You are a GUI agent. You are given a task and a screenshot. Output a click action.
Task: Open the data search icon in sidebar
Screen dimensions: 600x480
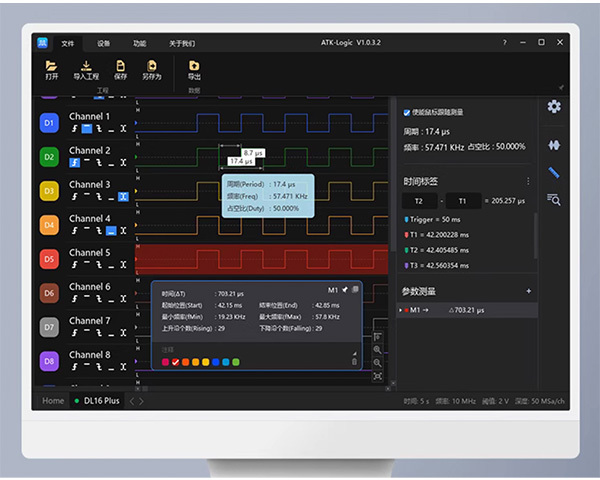click(x=554, y=199)
